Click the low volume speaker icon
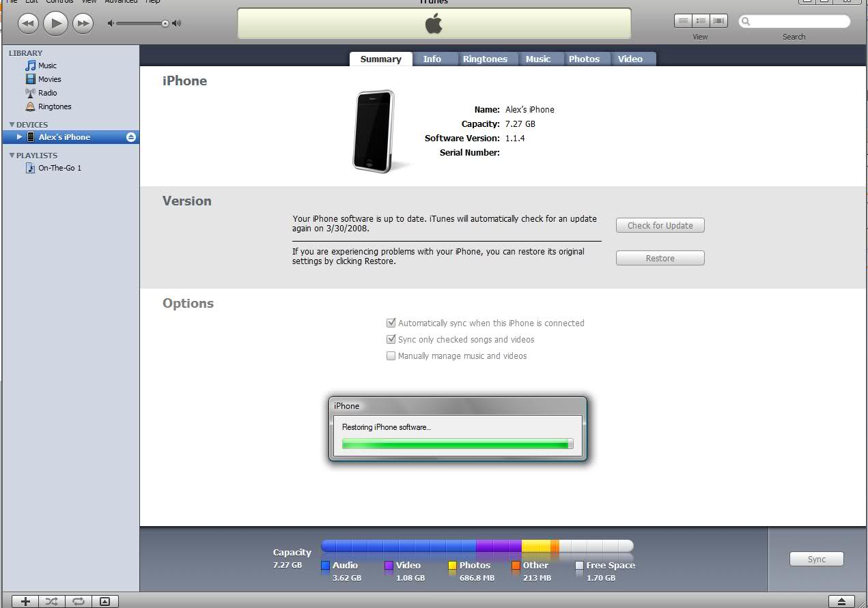 click(111, 23)
